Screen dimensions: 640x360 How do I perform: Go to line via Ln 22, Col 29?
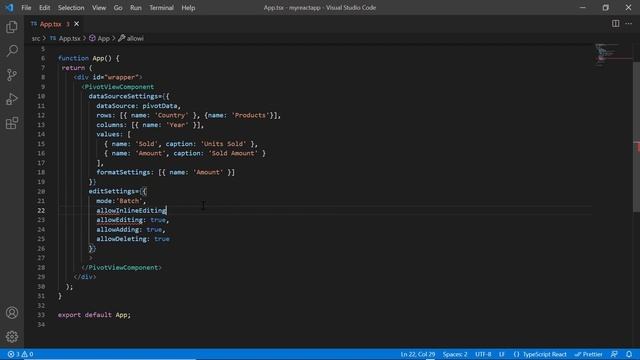click(x=418, y=354)
